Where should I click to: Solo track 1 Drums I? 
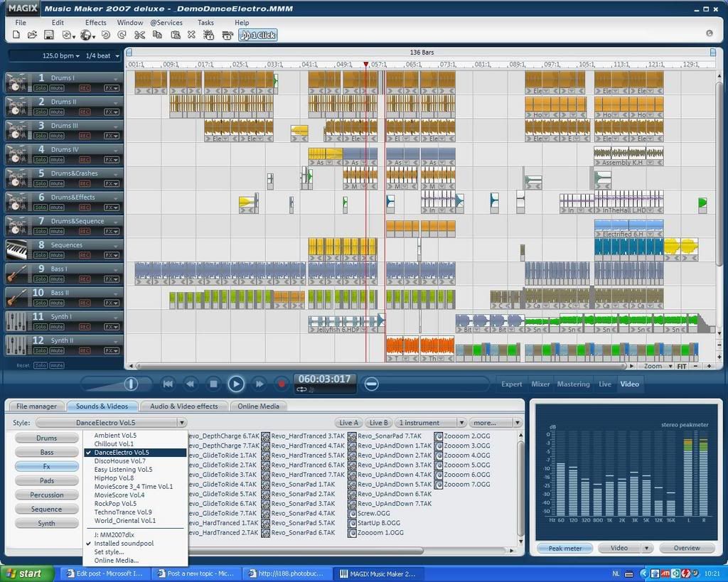[41, 87]
